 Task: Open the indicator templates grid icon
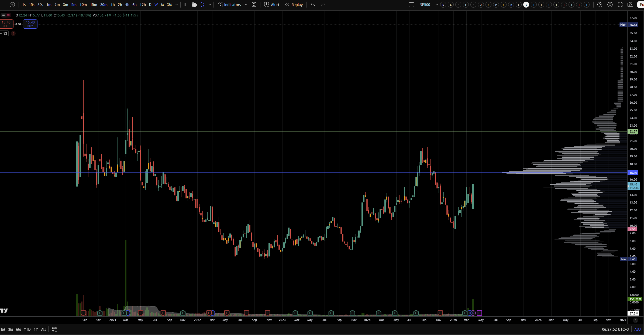254,5
